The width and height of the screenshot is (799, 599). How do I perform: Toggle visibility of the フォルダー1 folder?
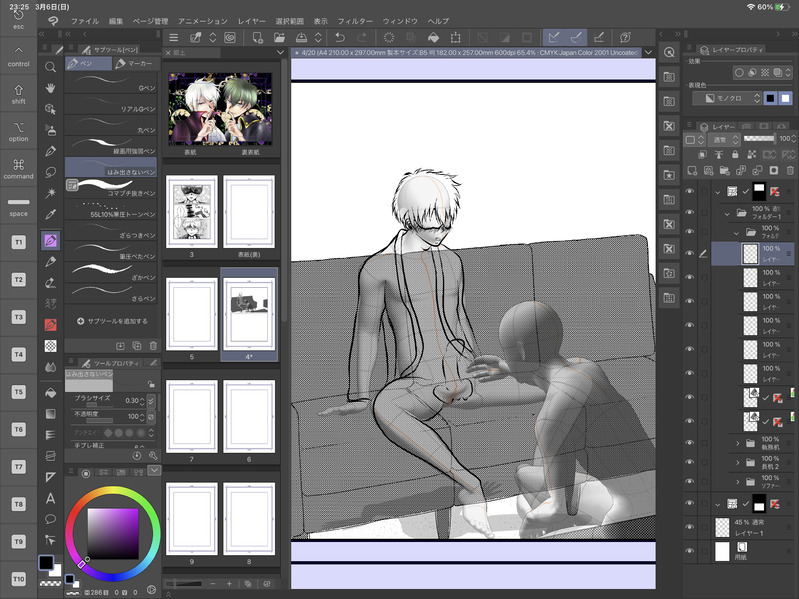coord(689,212)
